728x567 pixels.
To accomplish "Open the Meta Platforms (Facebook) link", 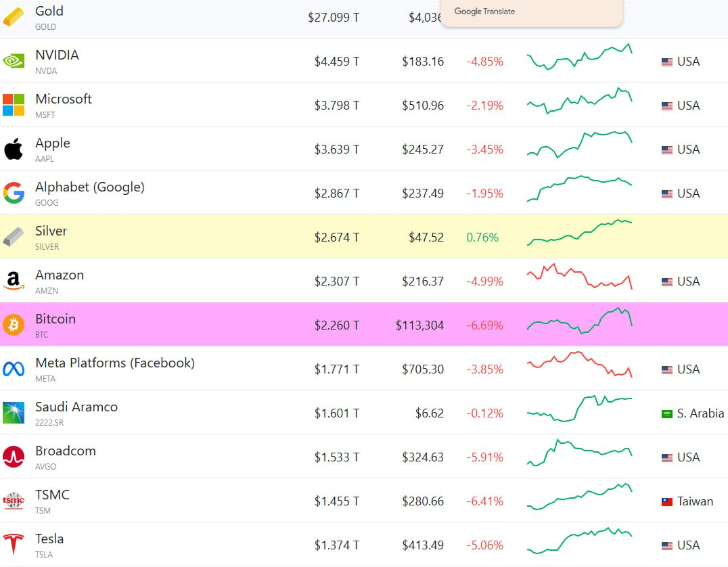I will click(x=114, y=363).
